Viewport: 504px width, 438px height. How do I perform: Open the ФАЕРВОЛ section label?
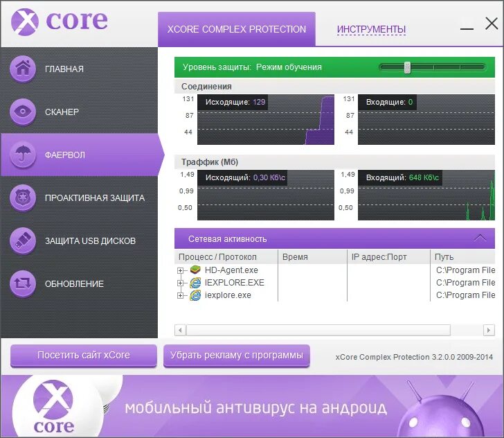pos(65,155)
